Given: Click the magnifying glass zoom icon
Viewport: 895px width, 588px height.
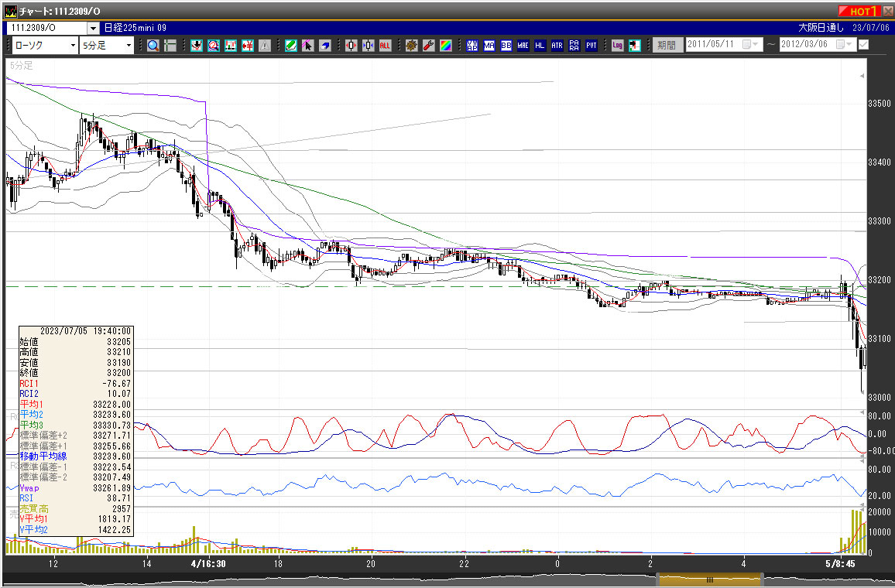Looking at the screenshot, I should click(153, 46).
